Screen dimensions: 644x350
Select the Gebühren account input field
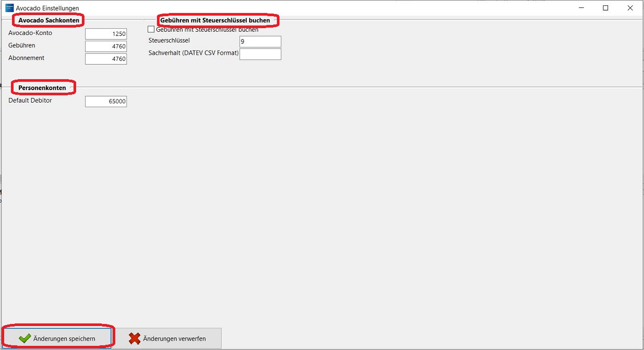tap(106, 46)
